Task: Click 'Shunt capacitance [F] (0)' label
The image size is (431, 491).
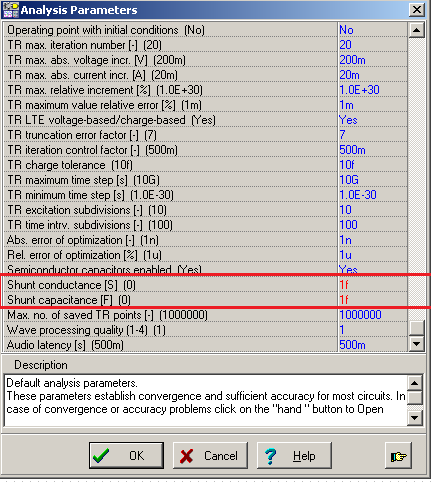Action: 69,300
